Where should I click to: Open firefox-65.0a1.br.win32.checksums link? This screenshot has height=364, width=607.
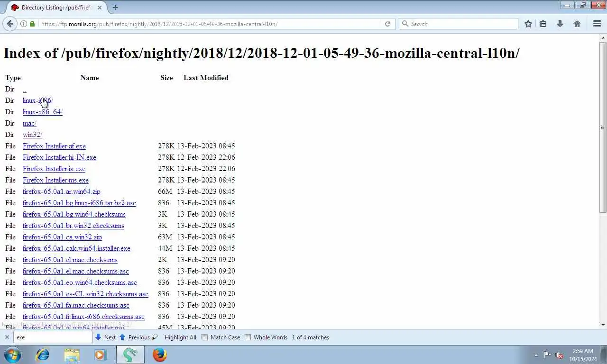point(73,226)
